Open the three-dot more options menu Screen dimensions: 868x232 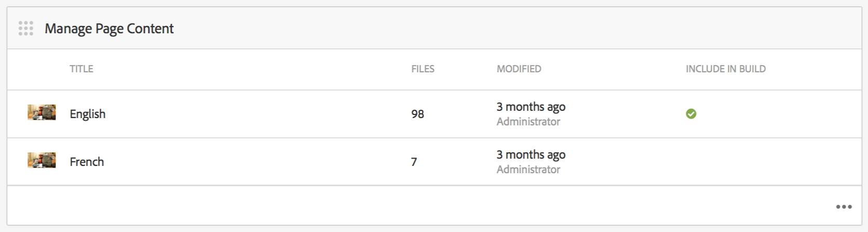[x=844, y=207]
